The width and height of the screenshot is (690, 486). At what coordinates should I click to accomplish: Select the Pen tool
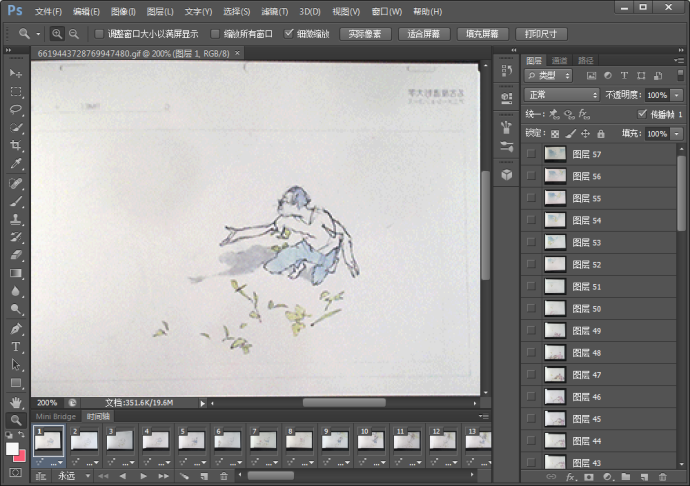tap(16, 329)
